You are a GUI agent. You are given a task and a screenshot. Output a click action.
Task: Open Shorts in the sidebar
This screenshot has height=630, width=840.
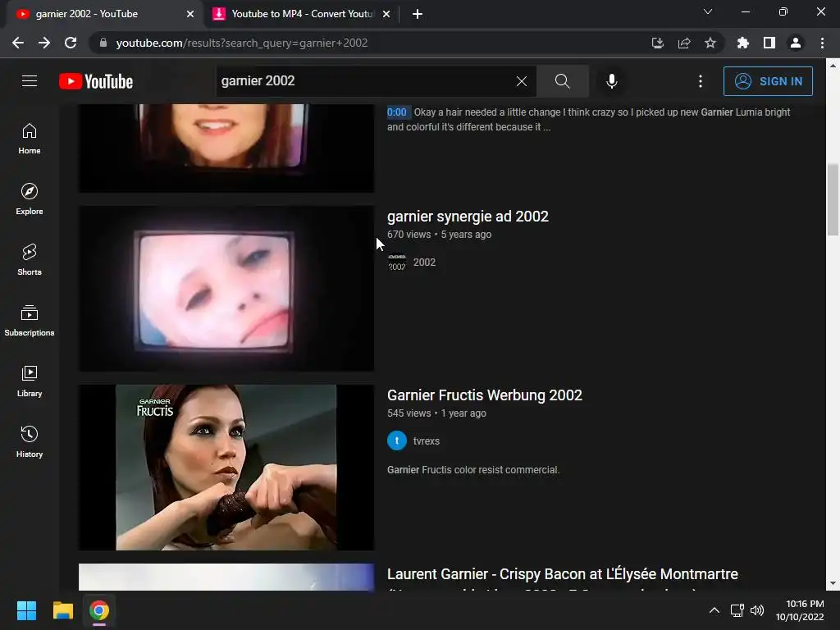coord(30,259)
